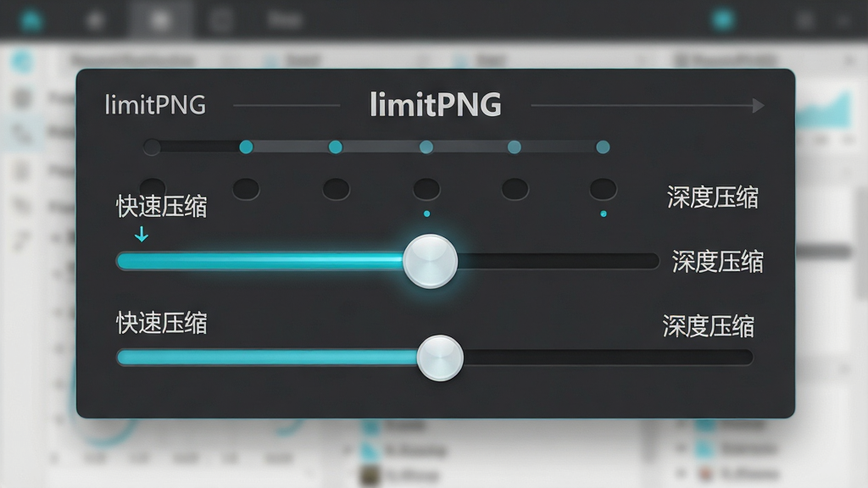The height and width of the screenshot is (488, 868).
Task: Click the 深度压缩 label beside the upper slider
Action: (x=717, y=262)
